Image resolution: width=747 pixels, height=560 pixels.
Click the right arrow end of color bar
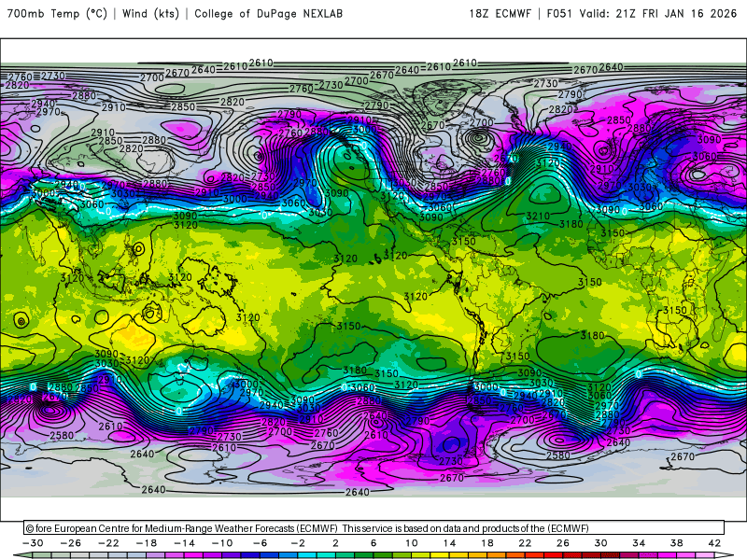[x=725, y=555]
